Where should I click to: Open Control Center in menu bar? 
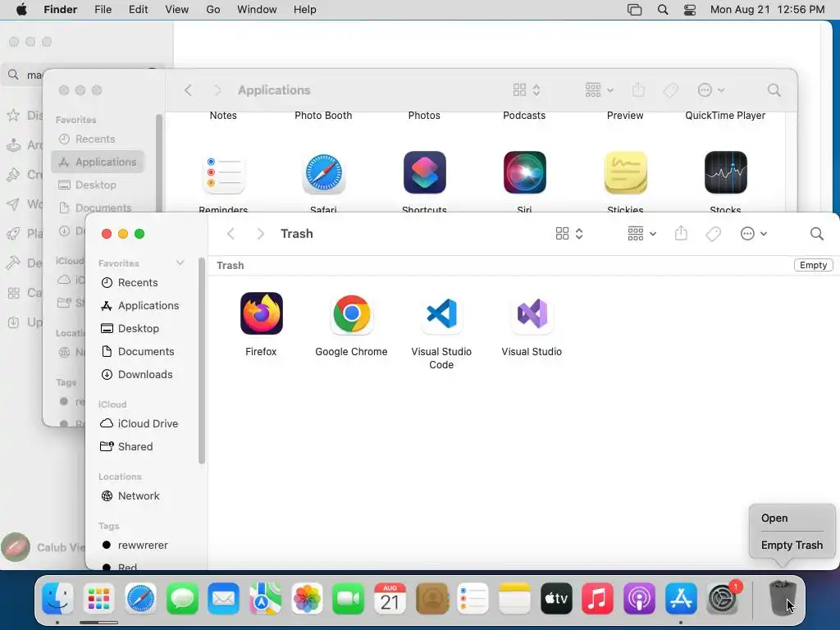pyautogui.click(x=690, y=10)
